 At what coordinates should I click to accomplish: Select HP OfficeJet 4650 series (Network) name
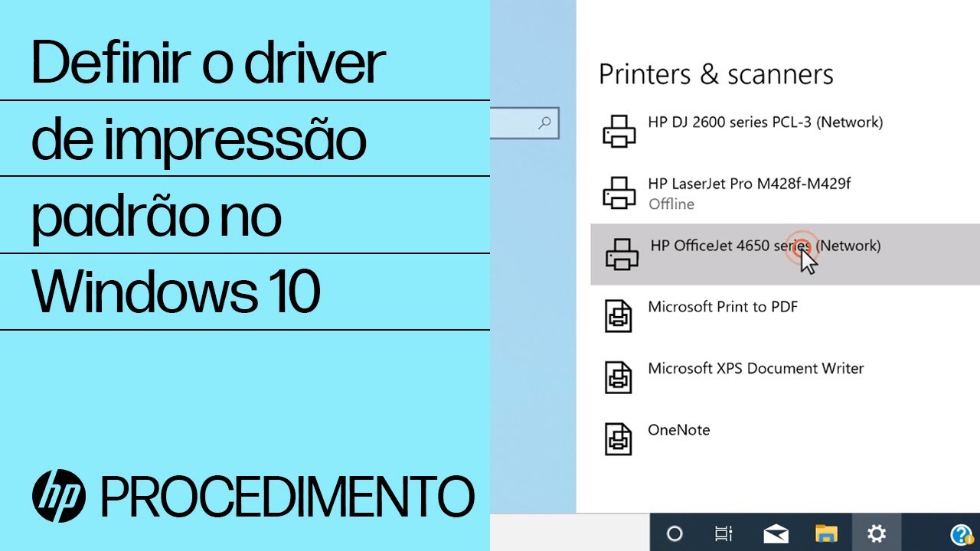765,246
